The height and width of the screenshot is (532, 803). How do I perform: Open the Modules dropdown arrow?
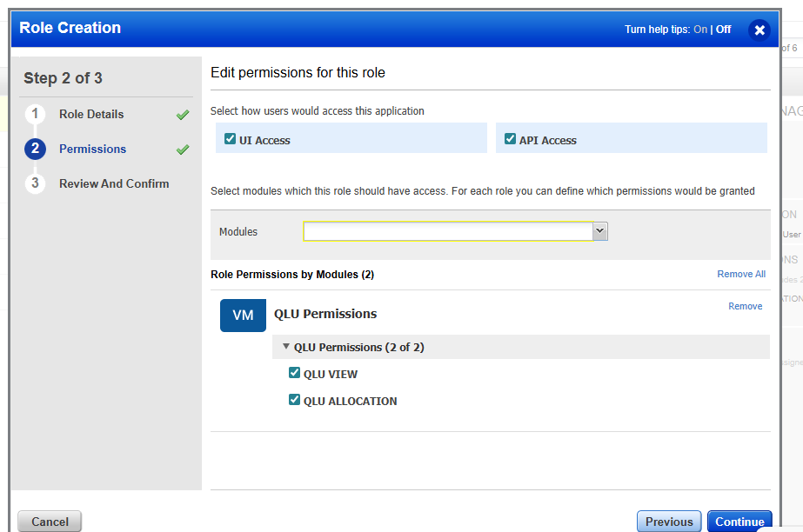[599, 231]
